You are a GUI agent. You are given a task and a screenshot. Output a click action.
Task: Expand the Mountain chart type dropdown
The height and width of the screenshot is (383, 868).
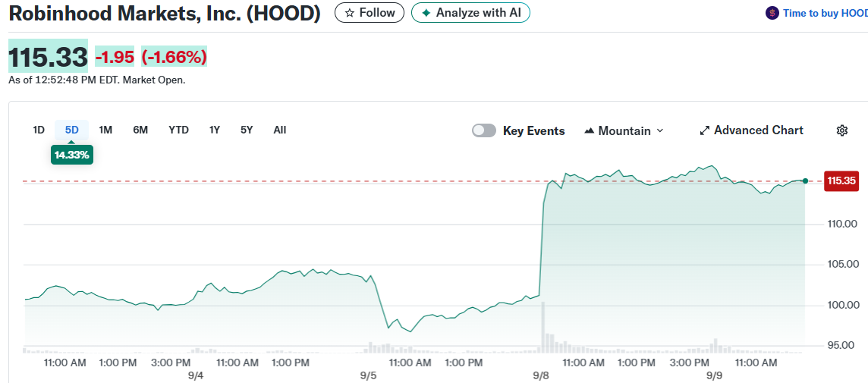coord(659,131)
